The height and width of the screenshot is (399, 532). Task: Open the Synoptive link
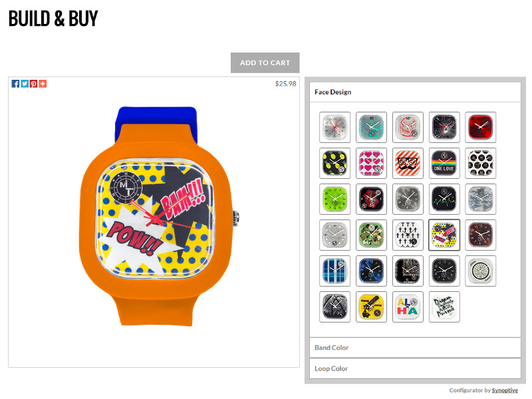[505, 390]
